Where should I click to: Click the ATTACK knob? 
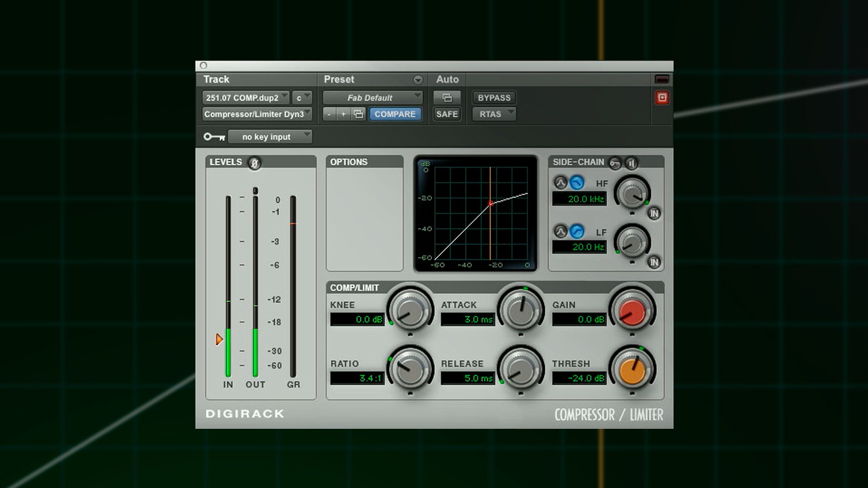pyautogui.click(x=520, y=311)
